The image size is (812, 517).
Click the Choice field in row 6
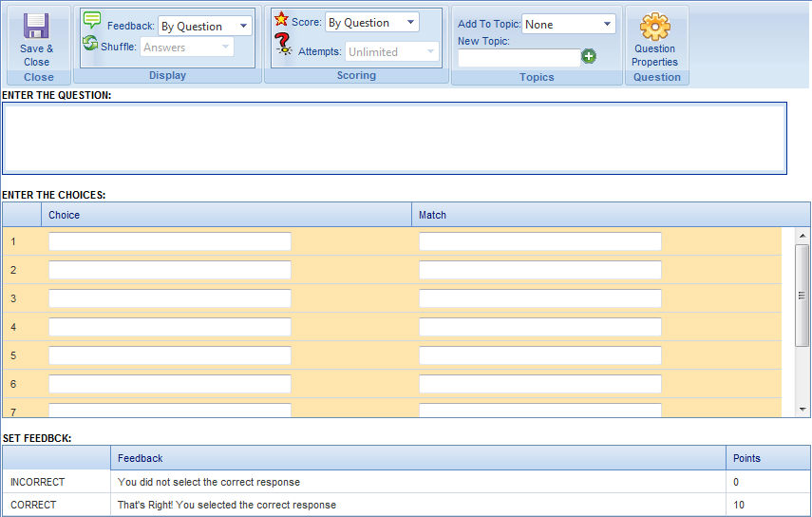[x=170, y=384]
